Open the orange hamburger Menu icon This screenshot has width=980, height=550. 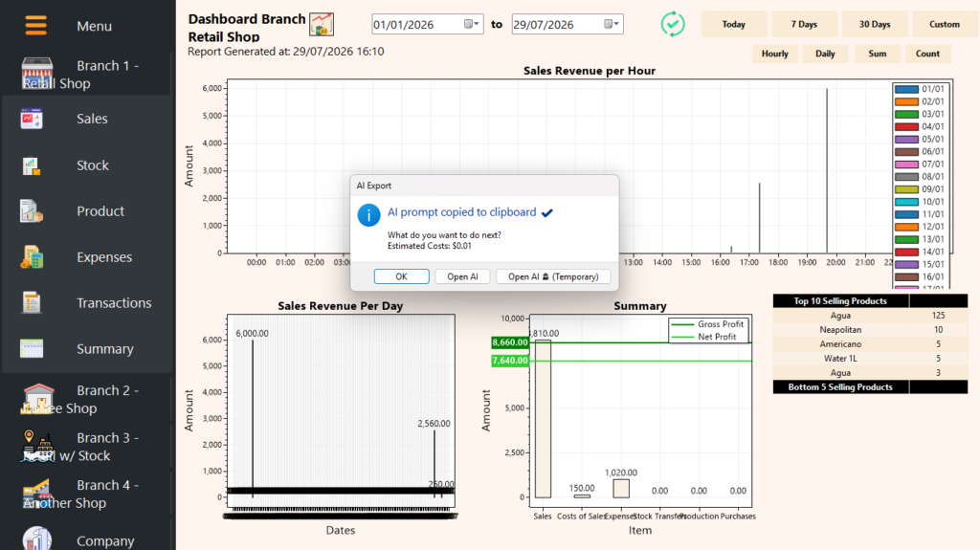click(35, 25)
